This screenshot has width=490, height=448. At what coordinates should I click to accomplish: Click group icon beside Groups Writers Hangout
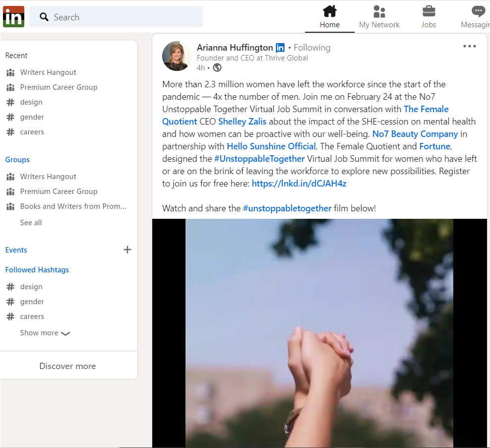coord(10,177)
